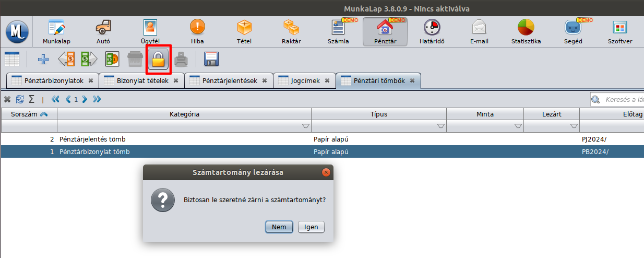Open the Raktár module
The width and height of the screenshot is (644, 258).
pyautogui.click(x=291, y=31)
